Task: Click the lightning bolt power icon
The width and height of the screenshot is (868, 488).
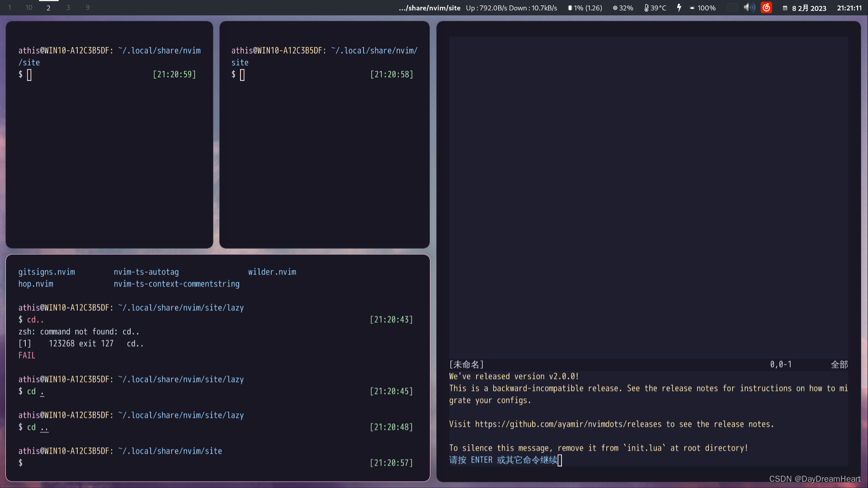Action: point(679,8)
